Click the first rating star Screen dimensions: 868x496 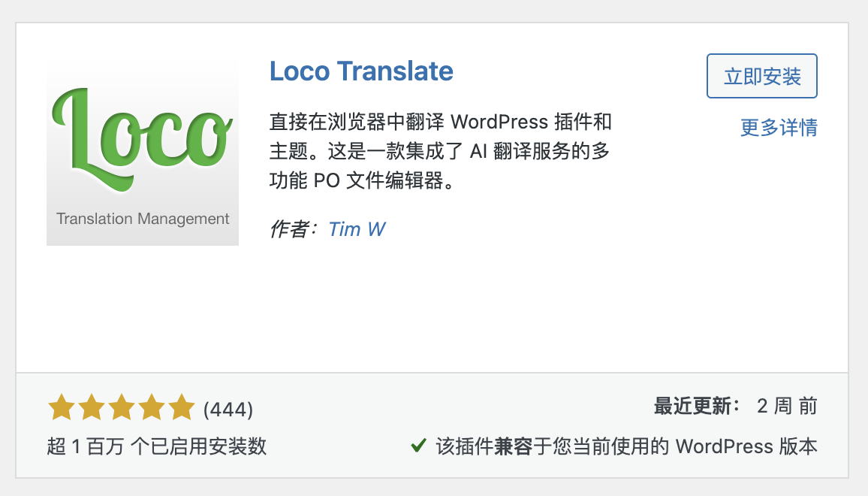pos(61,408)
